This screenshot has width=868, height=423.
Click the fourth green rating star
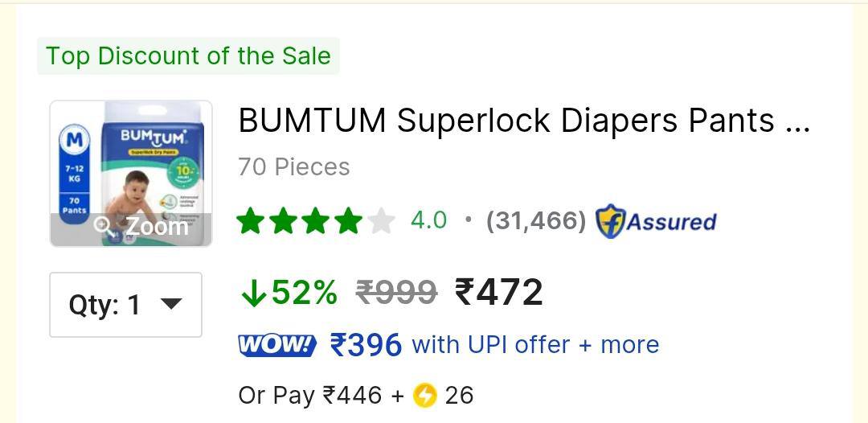tap(349, 221)
